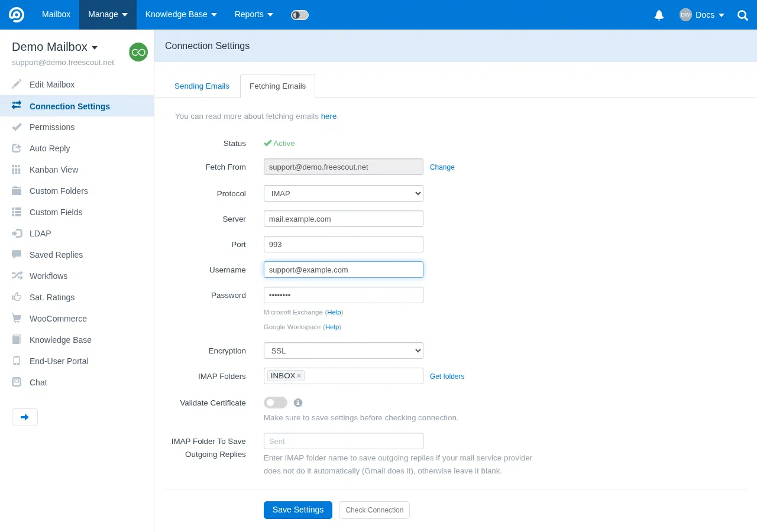757x532 pixels.
Task: Click the Validate Certificate info icon
Action: click(298, 403)
